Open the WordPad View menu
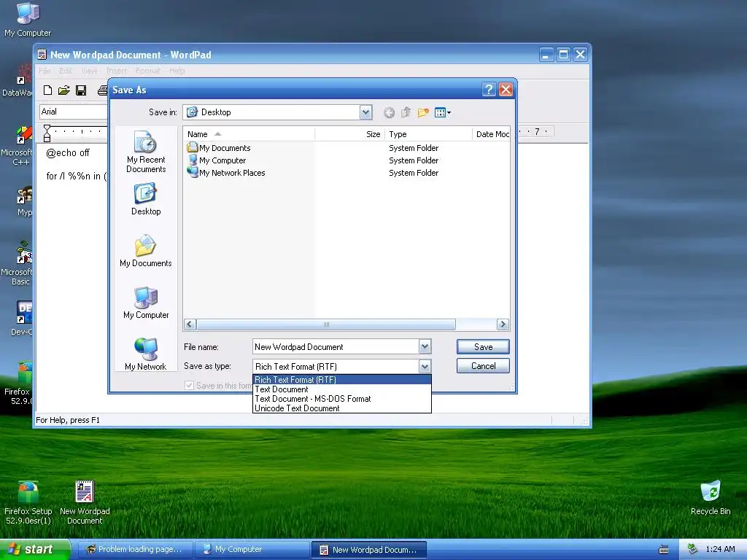 pos(89,71)
